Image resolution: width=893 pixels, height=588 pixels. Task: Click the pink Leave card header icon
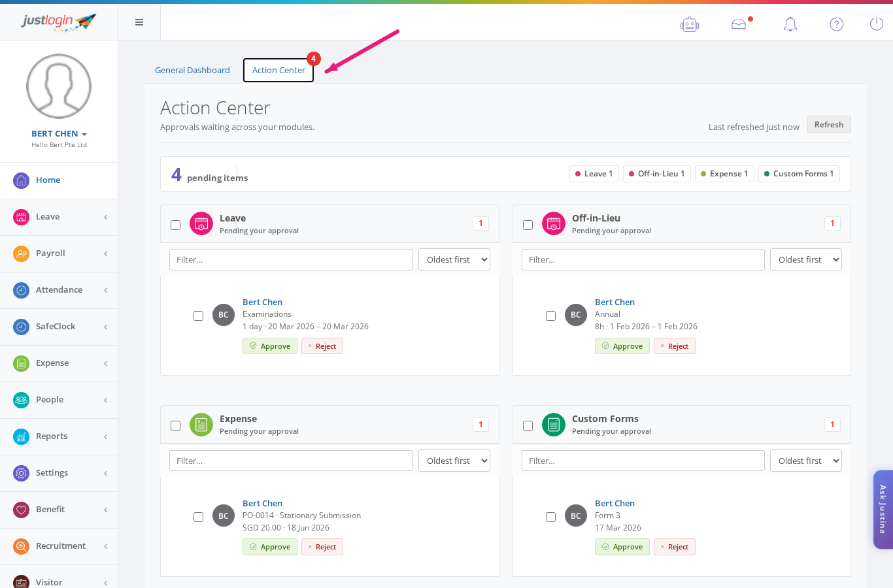pyautogui.click(x=201, y=223)
